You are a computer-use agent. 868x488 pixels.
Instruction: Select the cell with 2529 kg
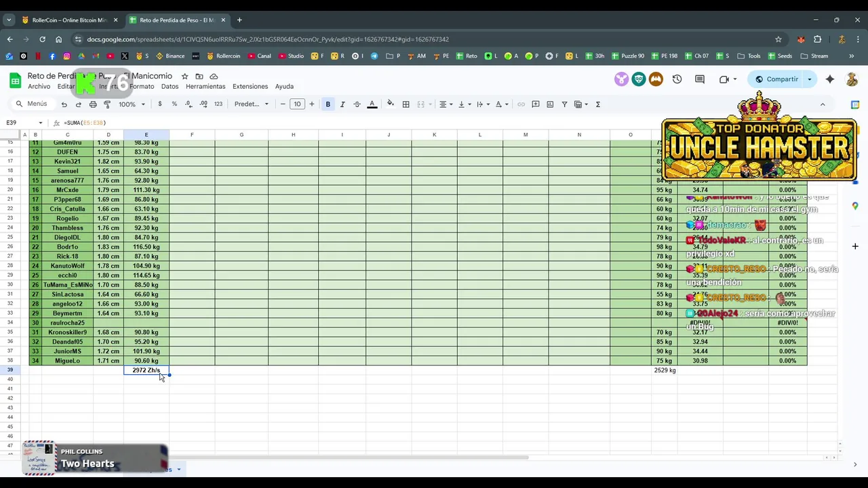(x=665, y=370)
